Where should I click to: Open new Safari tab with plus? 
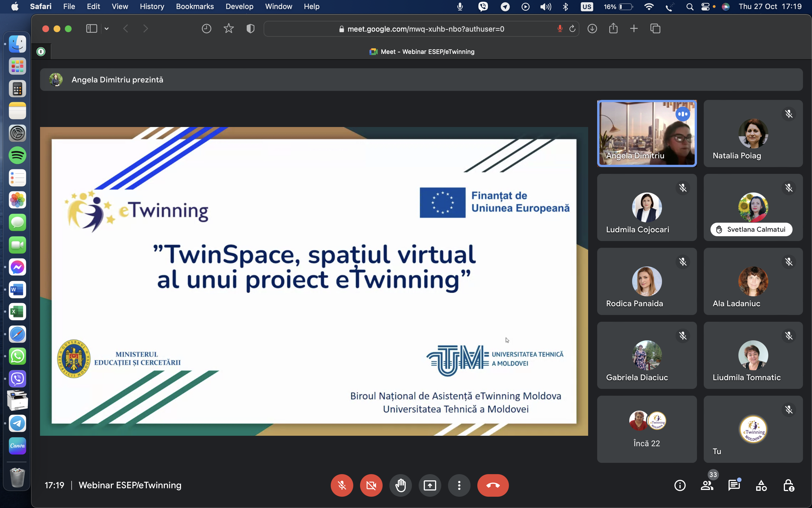[634, 29]
